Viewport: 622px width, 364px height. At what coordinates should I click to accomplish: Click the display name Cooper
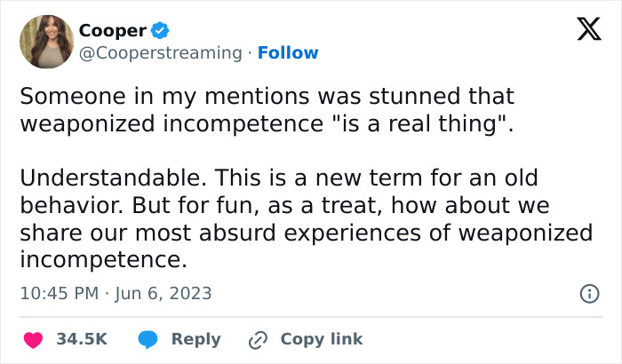point(112,30)
